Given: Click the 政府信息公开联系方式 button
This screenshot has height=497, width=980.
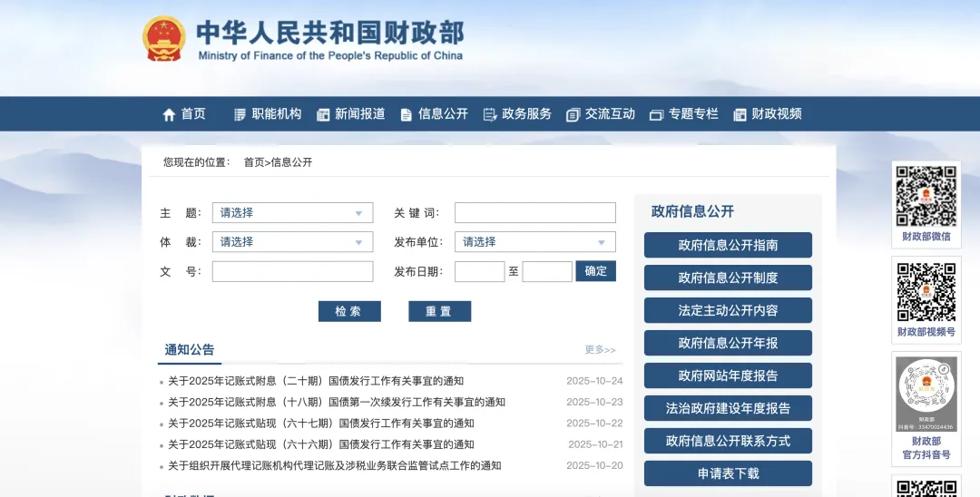Looking at the screenshot, I should click(x=728, y=441).
